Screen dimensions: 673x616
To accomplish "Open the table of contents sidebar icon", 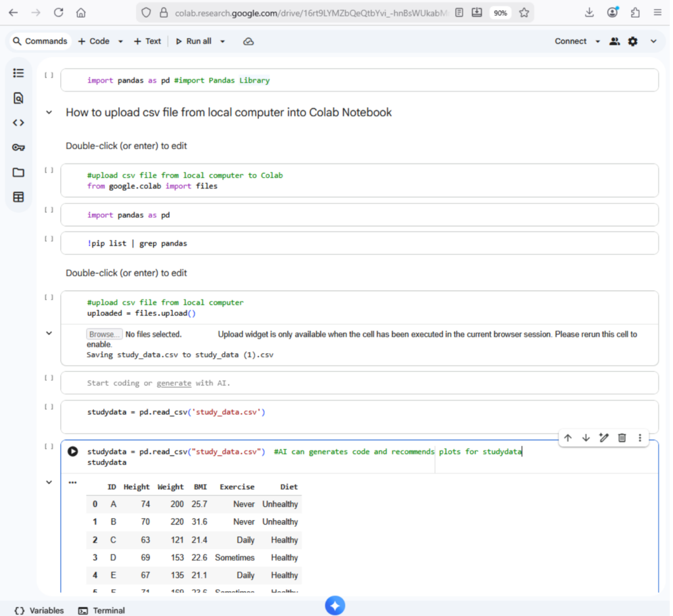I will click(18, 73).
